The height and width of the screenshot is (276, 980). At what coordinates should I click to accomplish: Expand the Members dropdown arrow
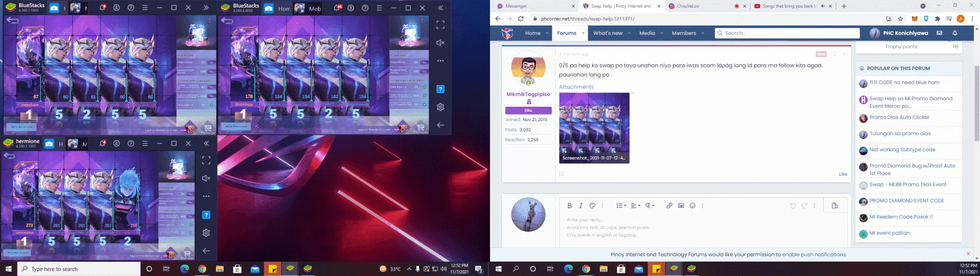[702, 33]
